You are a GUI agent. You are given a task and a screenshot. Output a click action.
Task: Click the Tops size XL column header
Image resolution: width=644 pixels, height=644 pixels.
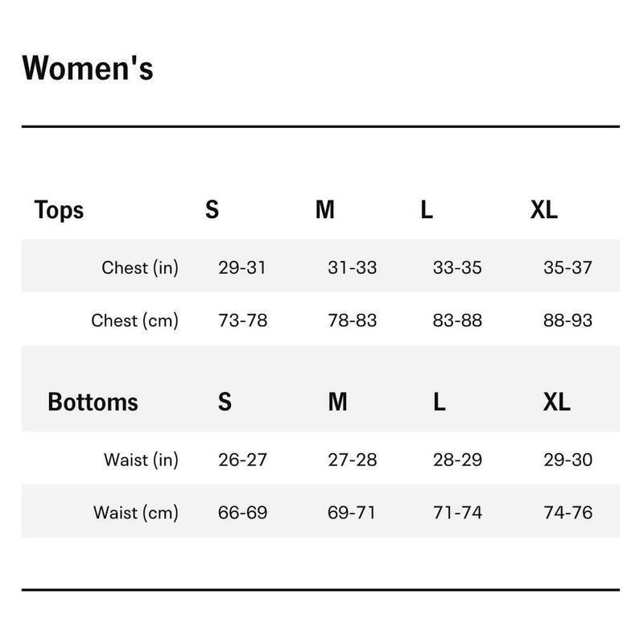tap(544, 209)
